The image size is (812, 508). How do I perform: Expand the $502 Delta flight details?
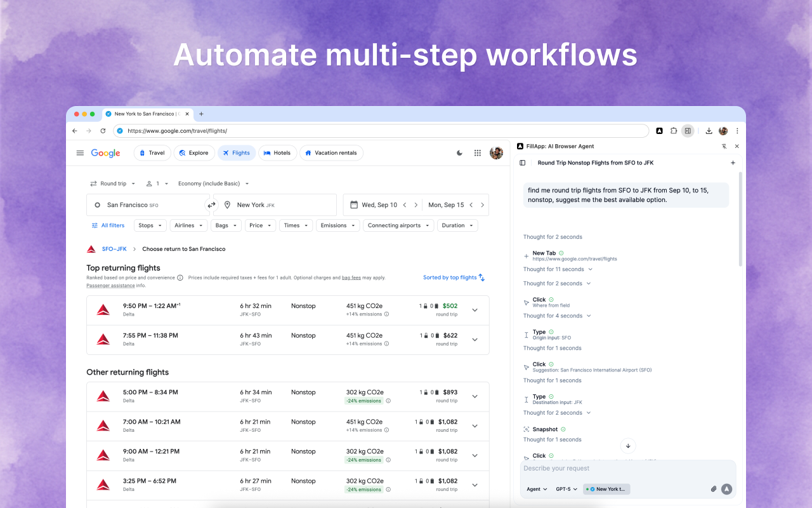(x=475, y=310)
